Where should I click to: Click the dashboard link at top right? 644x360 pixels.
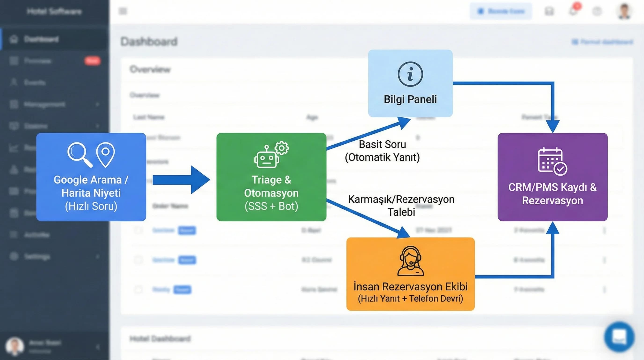[603, 42]
